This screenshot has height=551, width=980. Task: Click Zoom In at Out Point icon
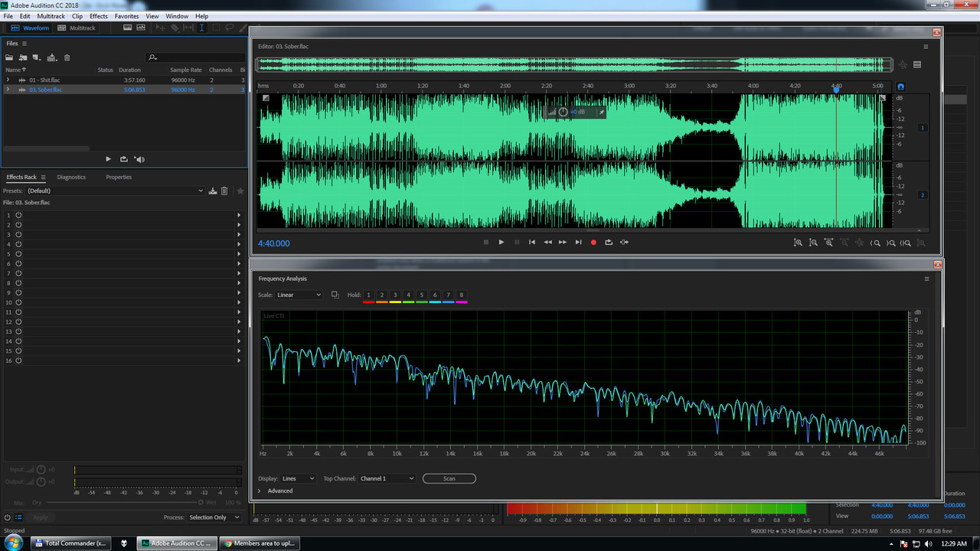click(890, 243)
